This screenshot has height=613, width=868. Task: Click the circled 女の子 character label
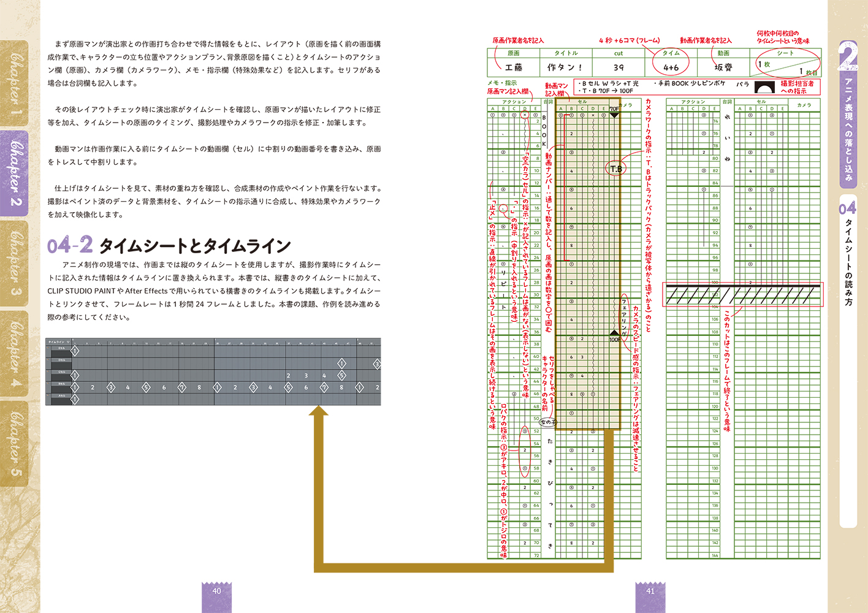point(547,422)
